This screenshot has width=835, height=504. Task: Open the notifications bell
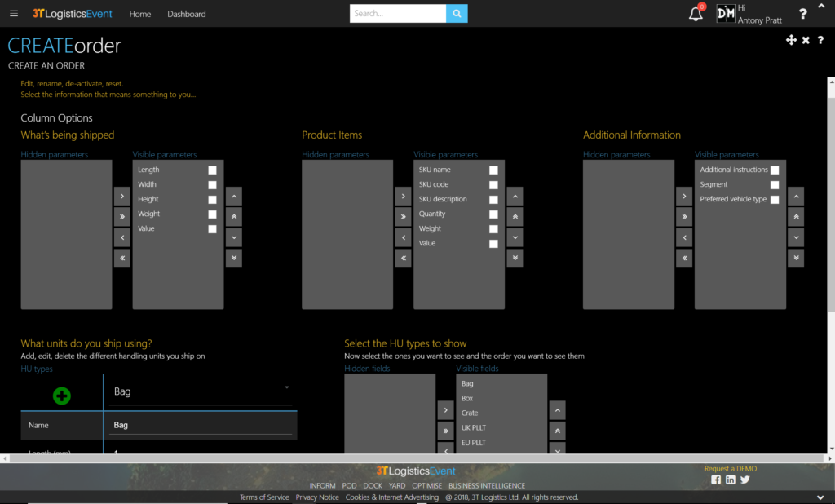point(696,14)
